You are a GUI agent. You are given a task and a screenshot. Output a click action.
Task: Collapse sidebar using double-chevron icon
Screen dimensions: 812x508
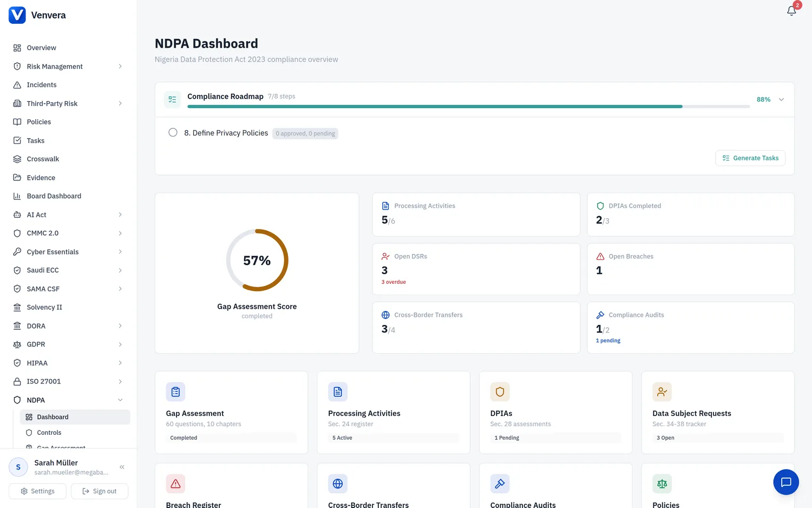coord(122,467)
